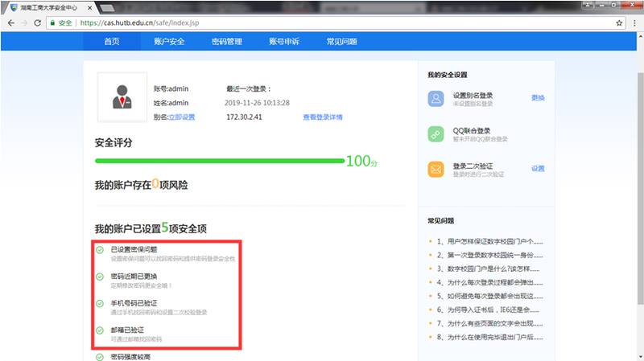
Task: Open FAQ 6 为何导入证书后
Action: 488,310
